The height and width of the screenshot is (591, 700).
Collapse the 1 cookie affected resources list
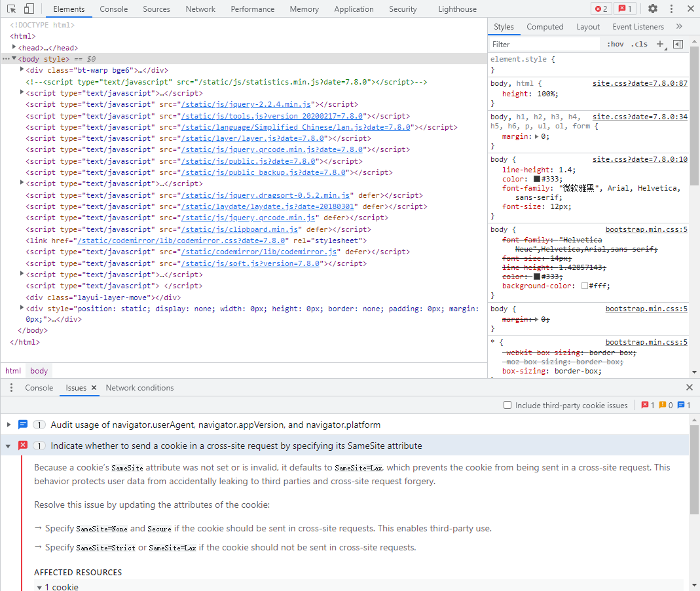[39, 587]
